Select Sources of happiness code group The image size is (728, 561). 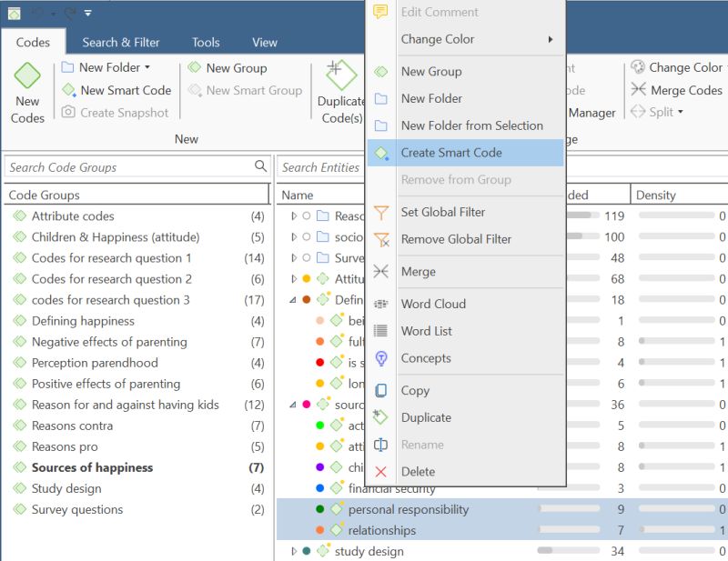pos(137,467)
